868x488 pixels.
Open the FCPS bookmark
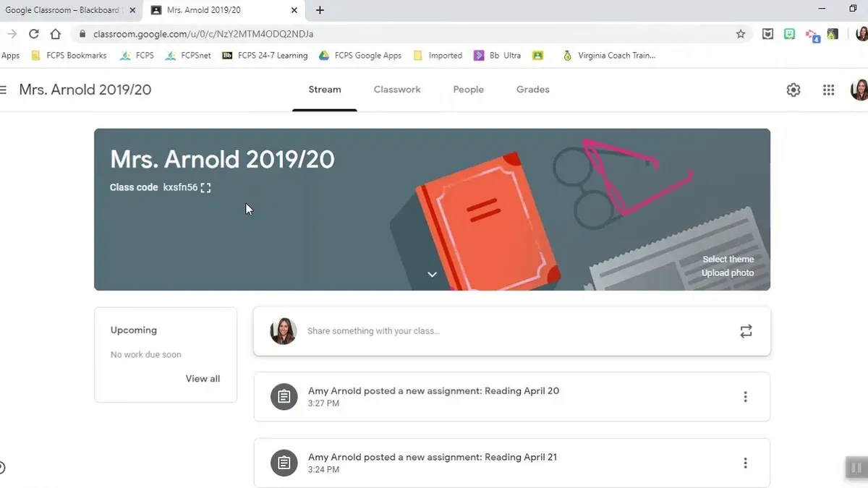(137, 56)
